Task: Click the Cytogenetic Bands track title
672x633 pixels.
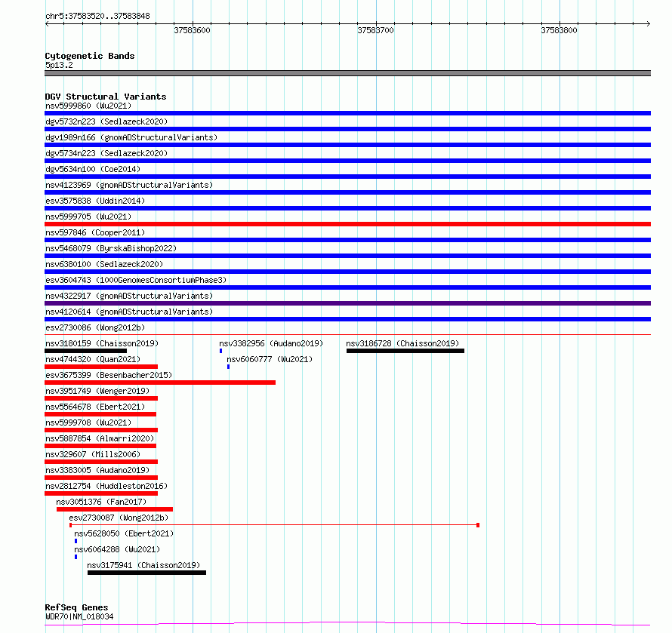Action: pos(90,56)
